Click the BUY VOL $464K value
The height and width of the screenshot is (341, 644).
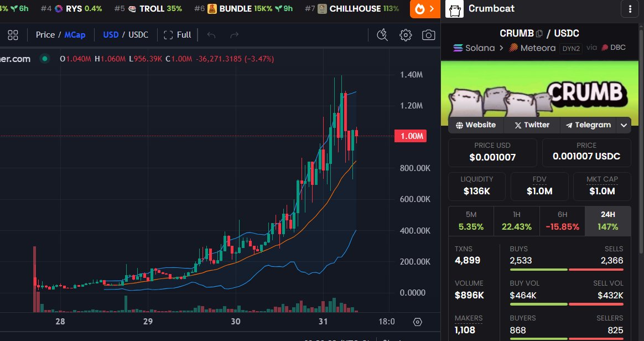[523, 296]
